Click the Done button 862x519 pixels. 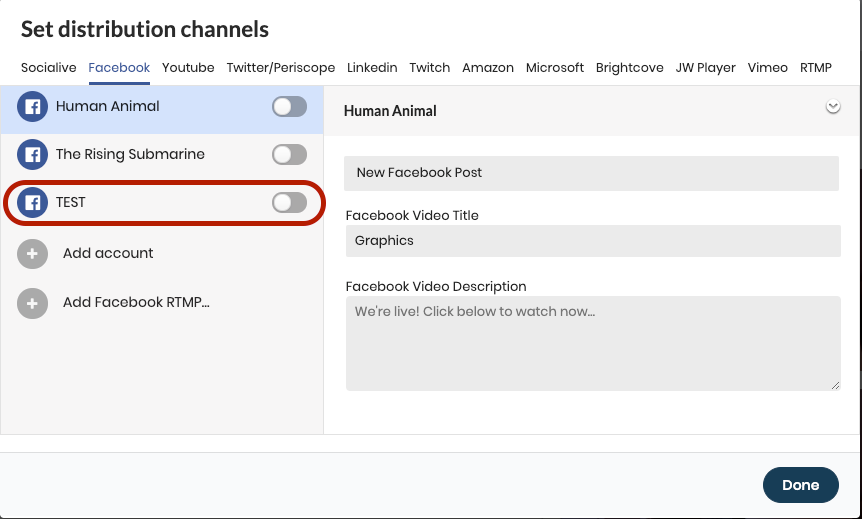pos(800,485)
